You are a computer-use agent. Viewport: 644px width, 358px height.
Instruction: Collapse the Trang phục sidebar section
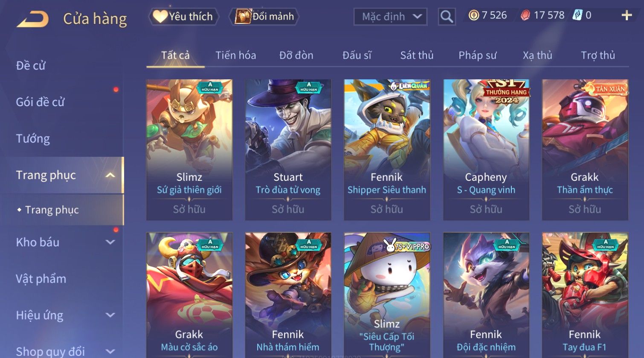click(x=110, y=175)
